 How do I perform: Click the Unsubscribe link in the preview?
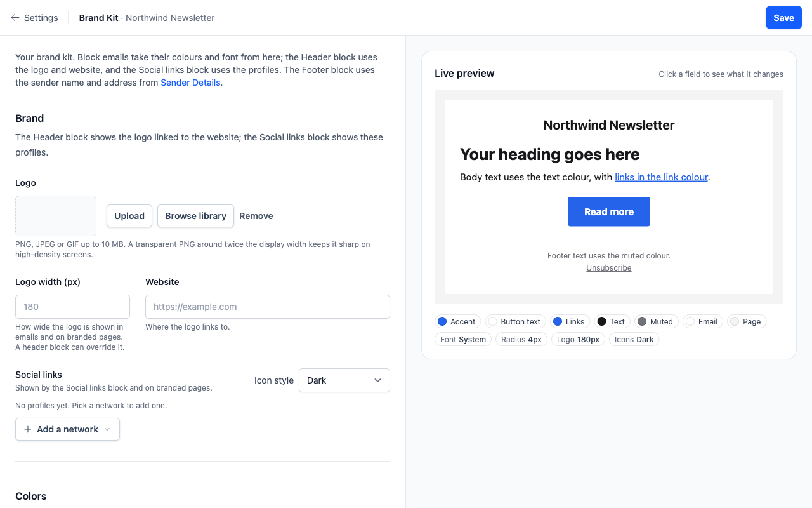[609, 268]
